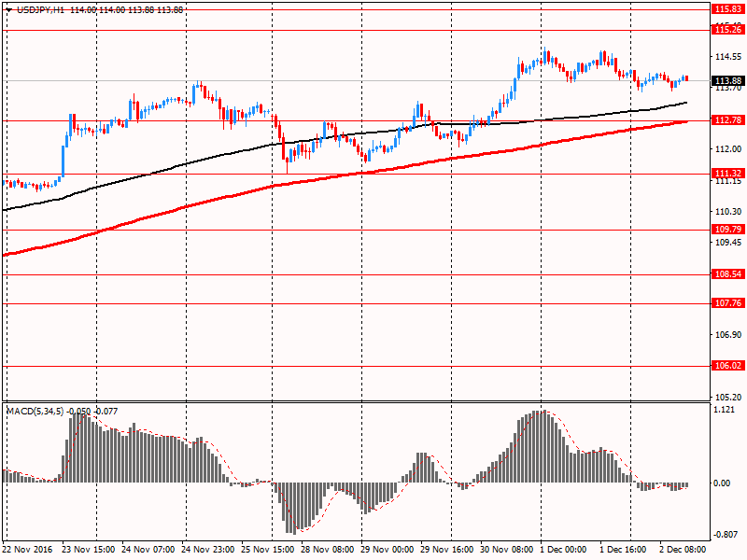The image size is (747, 560).
Task: Click the 106.02 support level label
Action: [x=727, y=367]
